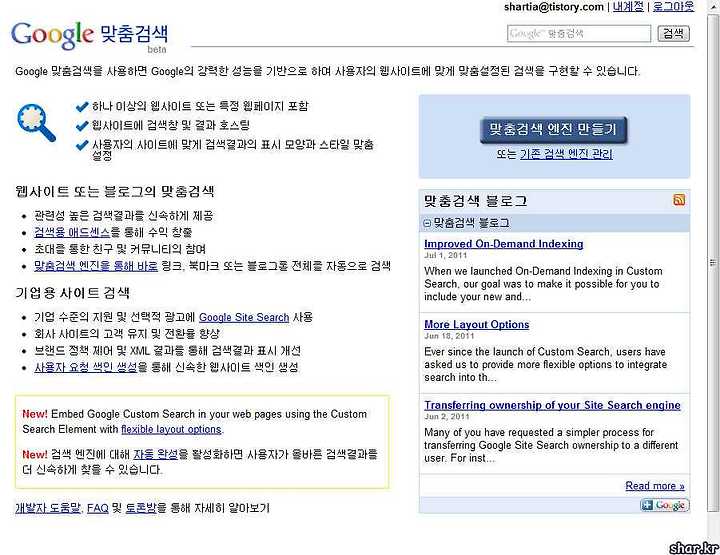Open the 토론방 link

click(x=141, y=508)
